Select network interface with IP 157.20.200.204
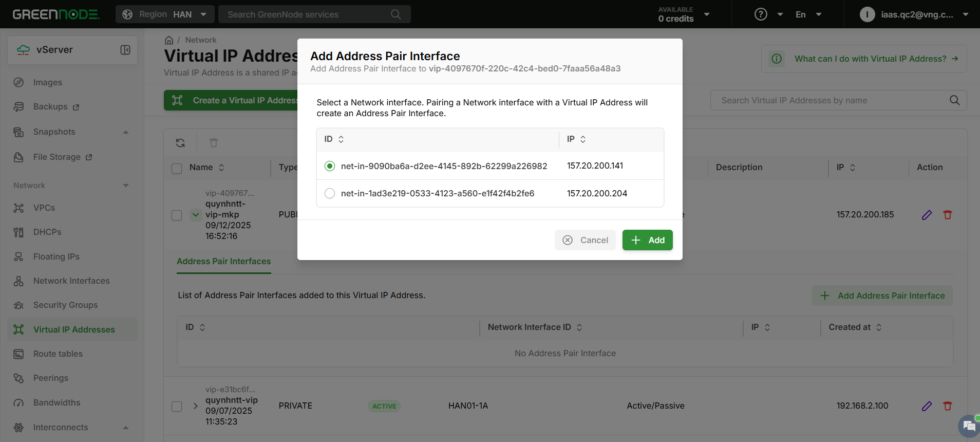 330,193
